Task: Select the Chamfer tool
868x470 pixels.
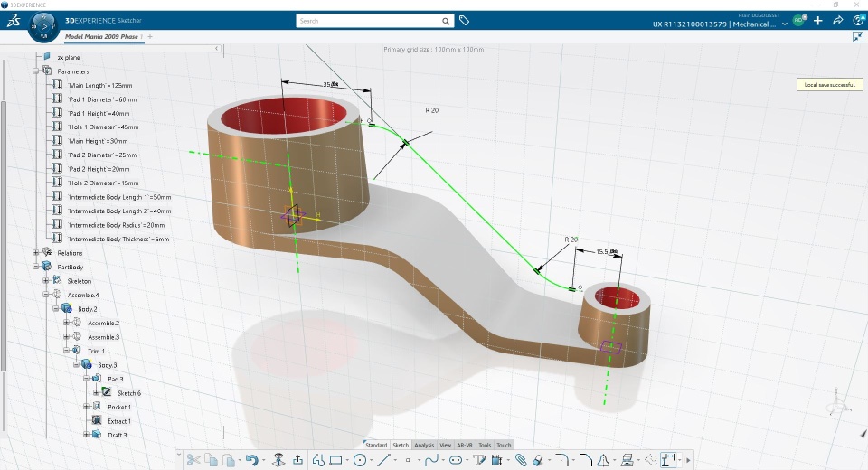Action: point(586,460)
